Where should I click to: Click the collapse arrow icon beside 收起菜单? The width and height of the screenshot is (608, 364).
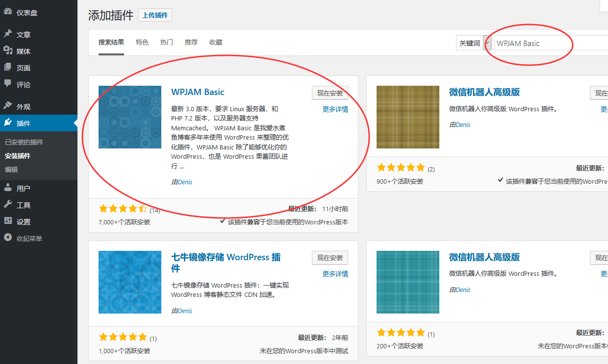tap(8, 238)
